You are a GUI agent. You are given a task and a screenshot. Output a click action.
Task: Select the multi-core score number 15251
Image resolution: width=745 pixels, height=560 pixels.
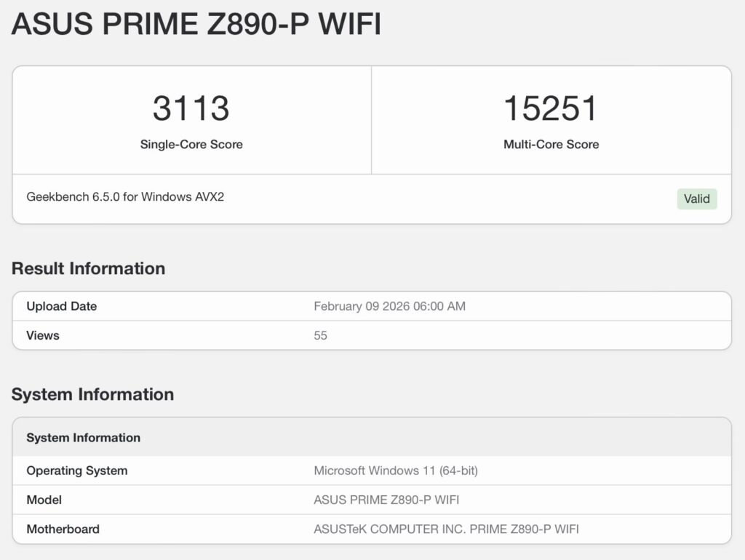(551, 108)
